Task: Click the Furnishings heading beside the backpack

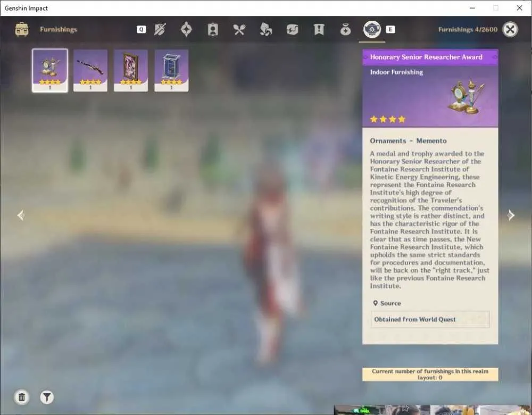Action: point(59,29)
